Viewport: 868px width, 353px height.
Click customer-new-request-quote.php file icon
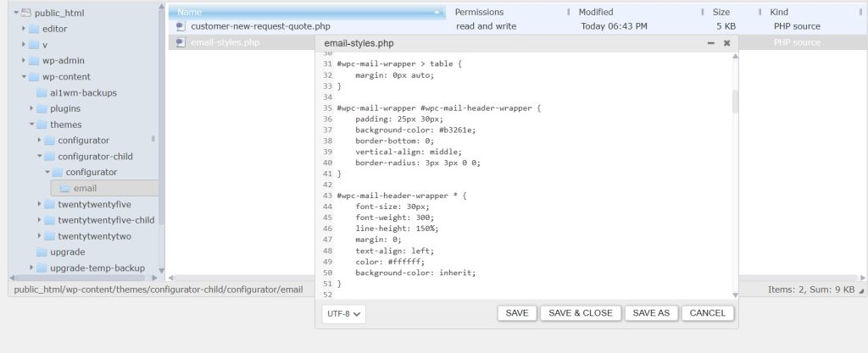tap(181, 26)
